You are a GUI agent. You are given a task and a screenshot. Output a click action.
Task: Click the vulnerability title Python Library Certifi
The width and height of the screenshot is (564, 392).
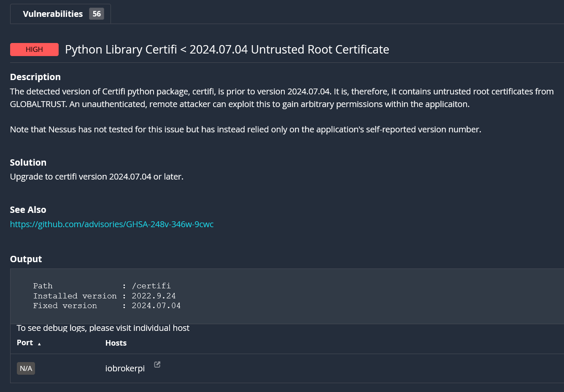pos(227,49)
